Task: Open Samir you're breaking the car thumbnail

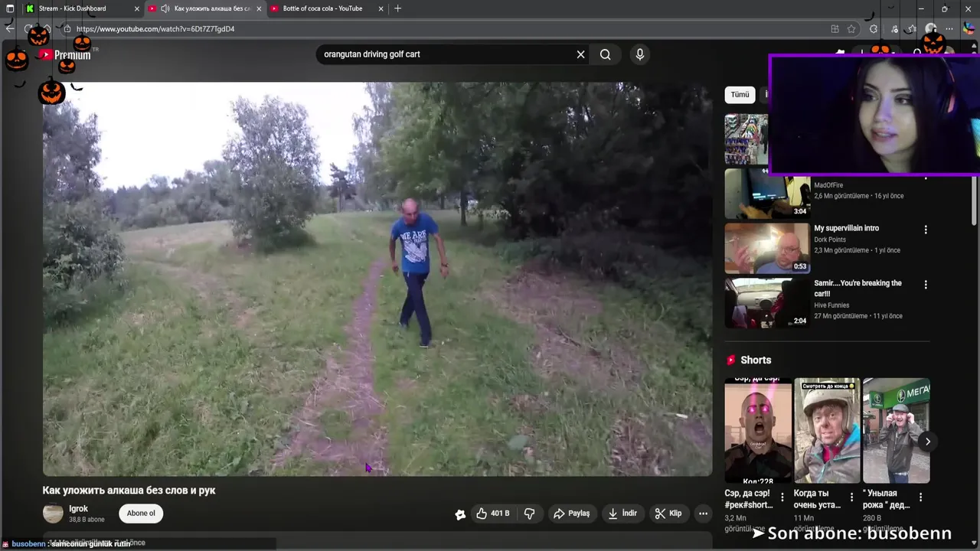Action: pos(767,303)
